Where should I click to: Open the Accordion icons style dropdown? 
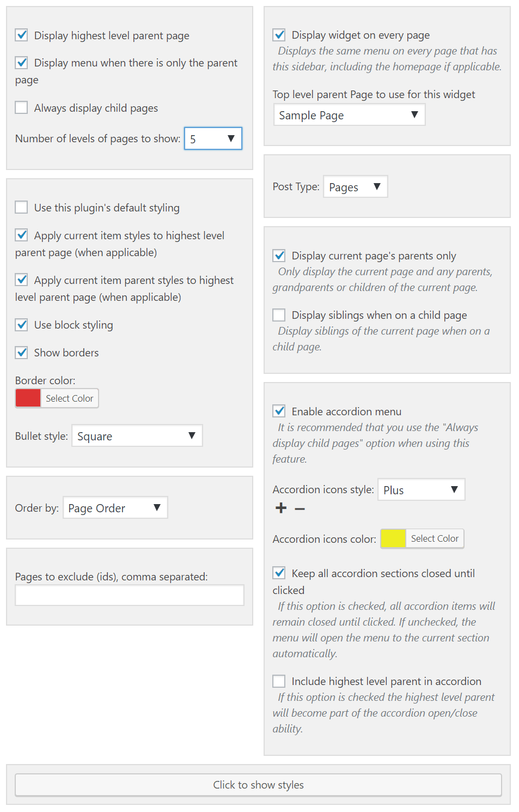(421, 489)
